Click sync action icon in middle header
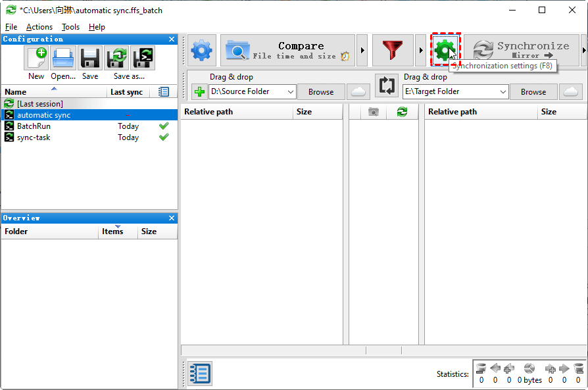The width and height of the screenshot is (588, 390). pos(402,112)
